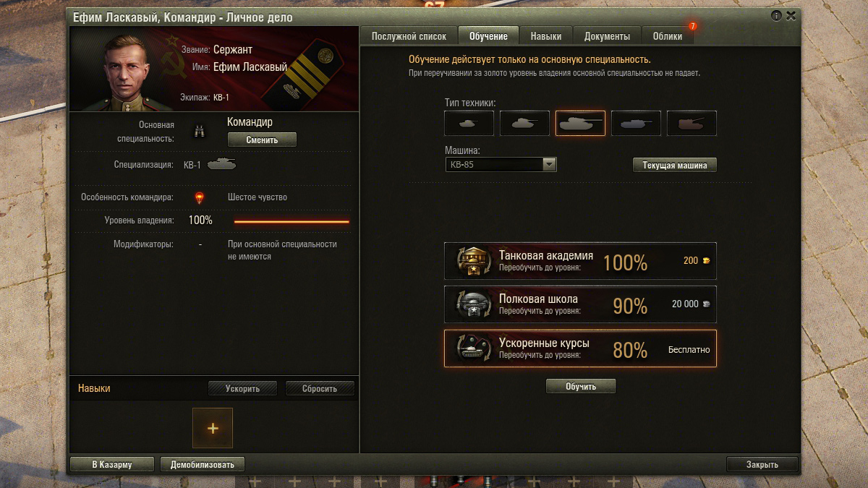
Task: Open the Машина dropdown showing КВ-85
Action: tap(501, 165)
